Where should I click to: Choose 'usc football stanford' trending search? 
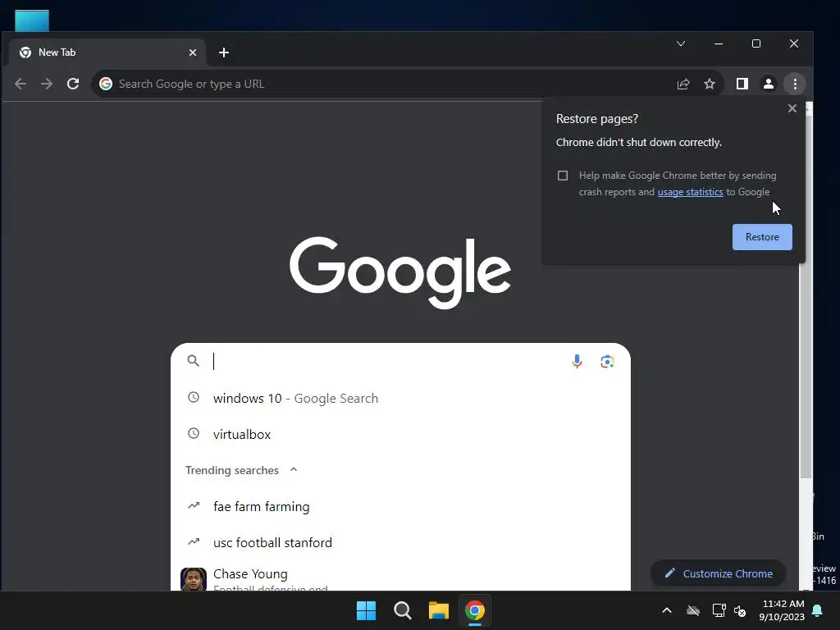pyautogui.click(x=400, y=542)
